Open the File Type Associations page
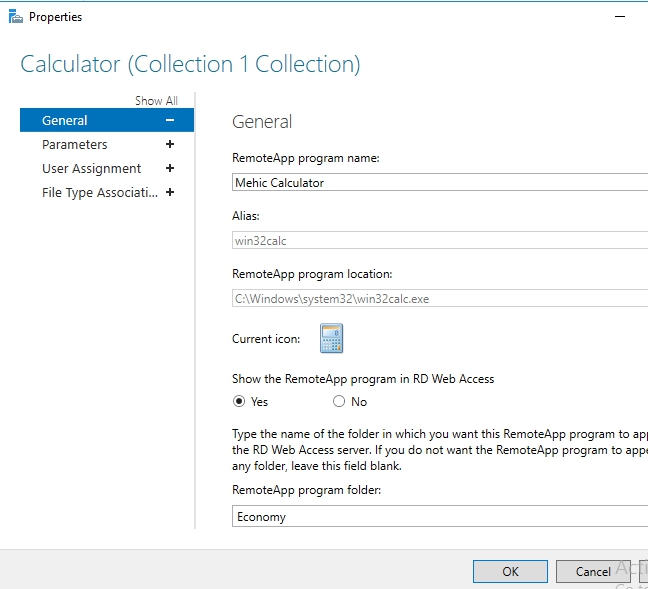The width and height of the screenshot is (648, 589). pos(99,192)
